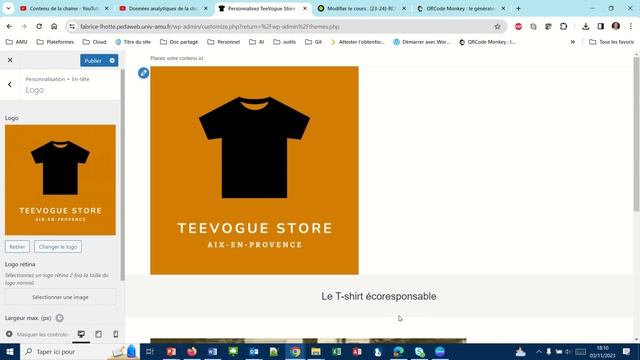
Task: Open the outils bookmarks folder
Action: click(284, 42)
